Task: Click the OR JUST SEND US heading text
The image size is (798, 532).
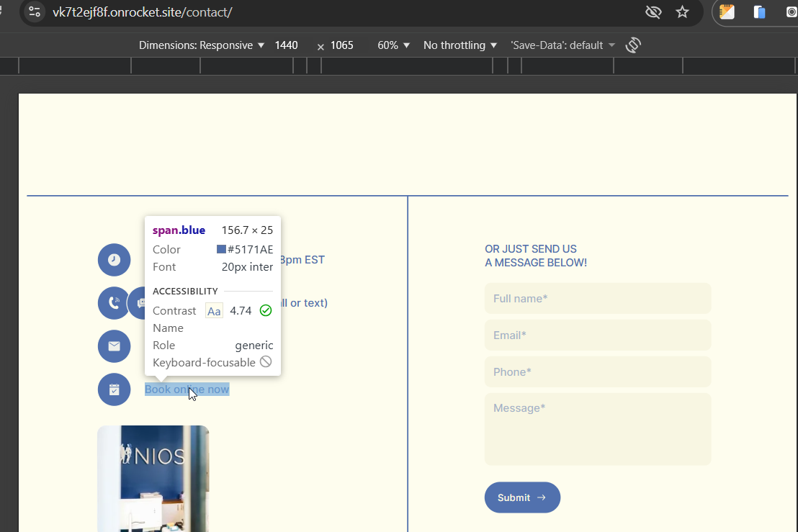Action: pos(531,248)
